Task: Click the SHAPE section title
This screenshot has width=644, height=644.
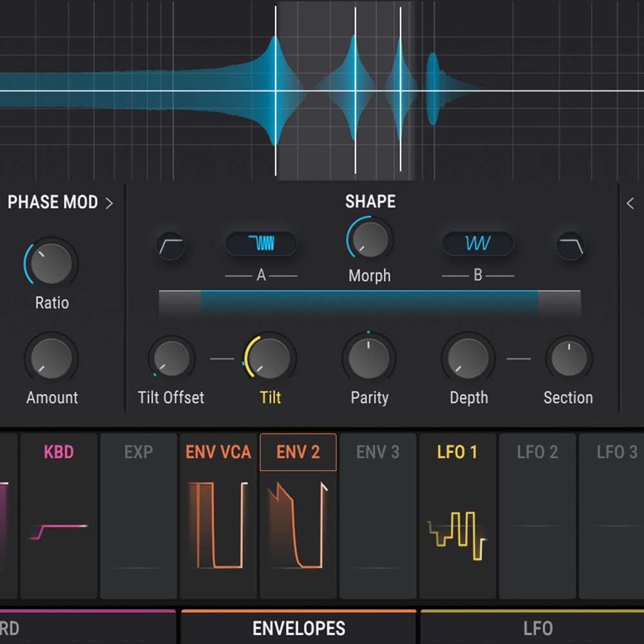Action: 370,202
